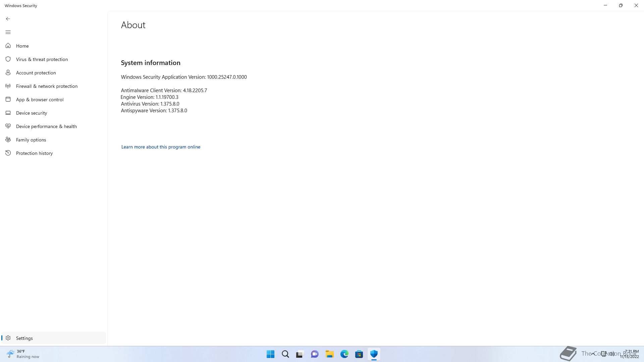The height and width of the screenshot is (362, 644).
Task: Select Firewall & network protection
Action: [54, 86]
